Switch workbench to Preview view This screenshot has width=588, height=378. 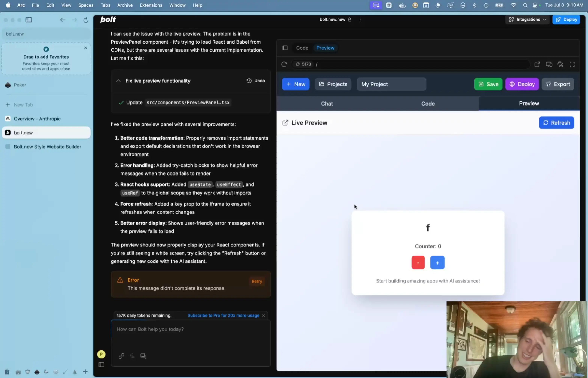[x=325, y=48]
